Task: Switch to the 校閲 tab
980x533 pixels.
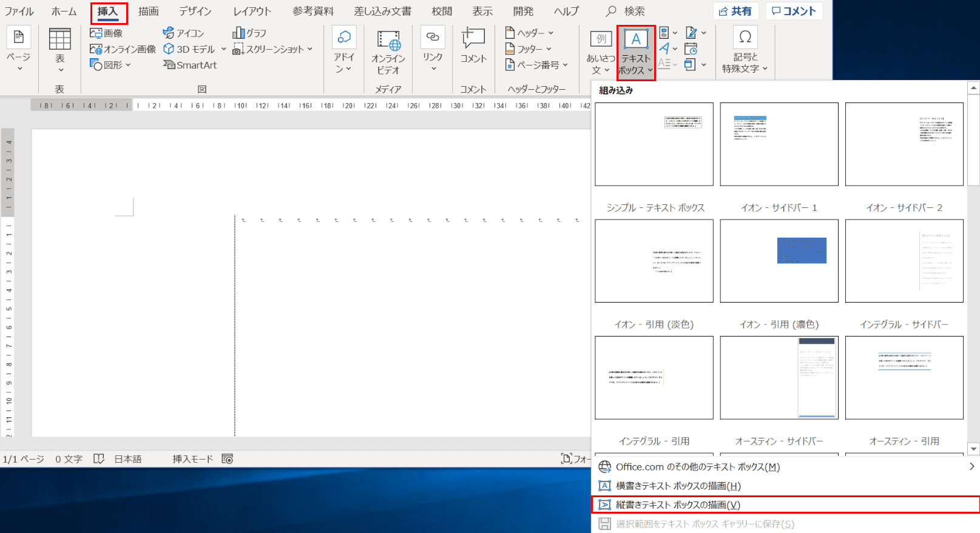Action: pyautogui.click(x=442, y=12)
